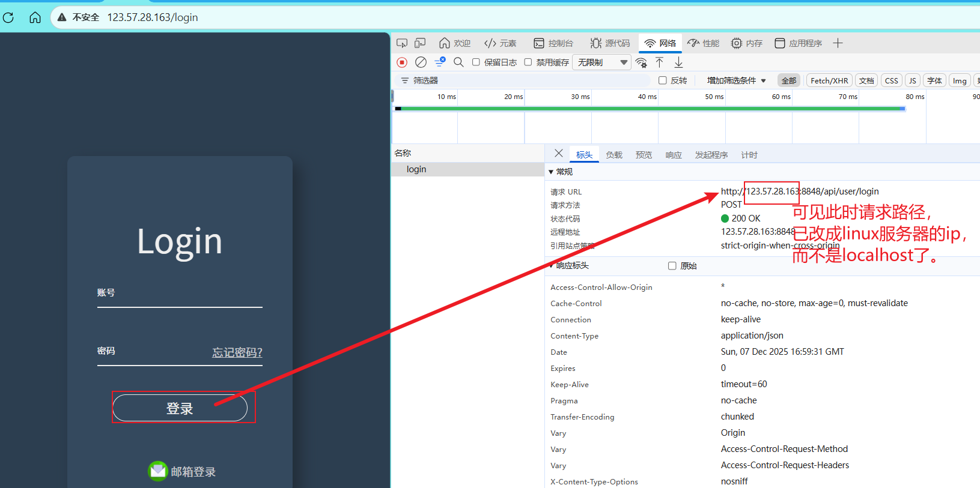Image resolution: width=980 pixels, height=488 pixels.
Task: Open the add filter conditions (增加筛选条件) dropdown
Action: [x=737, y=80]
